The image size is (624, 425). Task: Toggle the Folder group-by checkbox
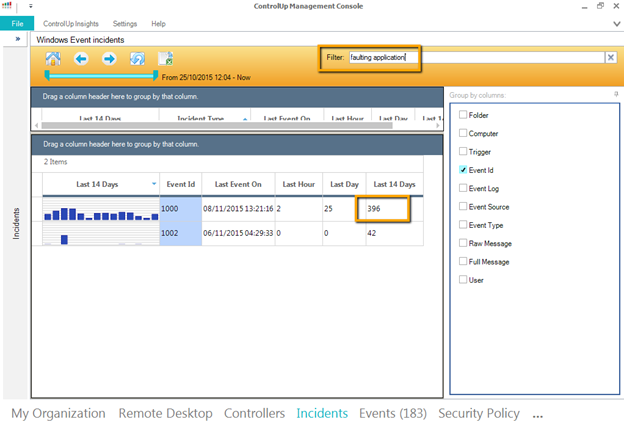463,115
